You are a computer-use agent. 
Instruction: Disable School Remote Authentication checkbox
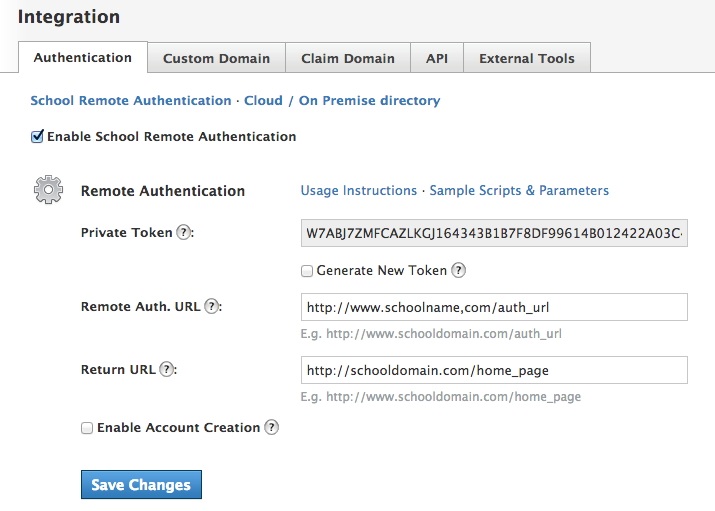(x=37, y=136)
